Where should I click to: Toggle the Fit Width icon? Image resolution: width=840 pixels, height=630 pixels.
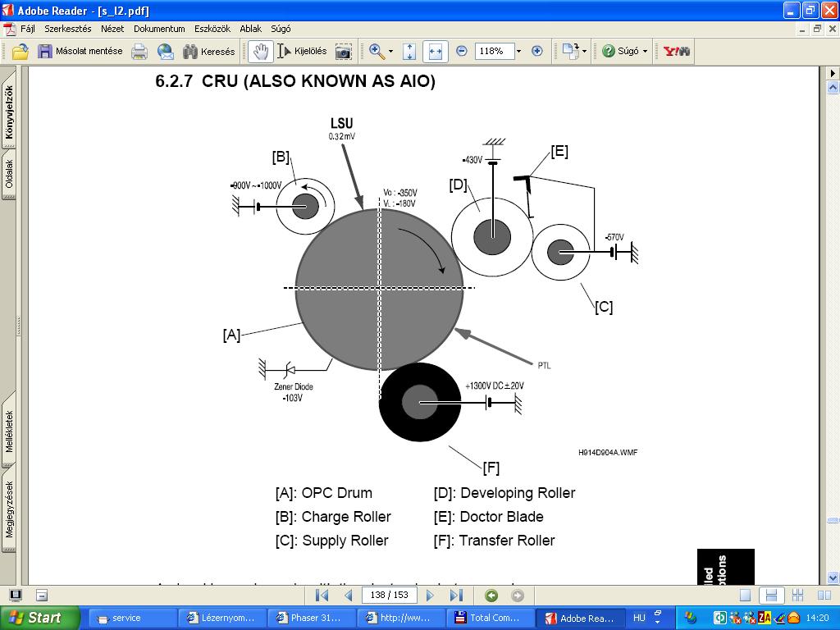(435, 52)
